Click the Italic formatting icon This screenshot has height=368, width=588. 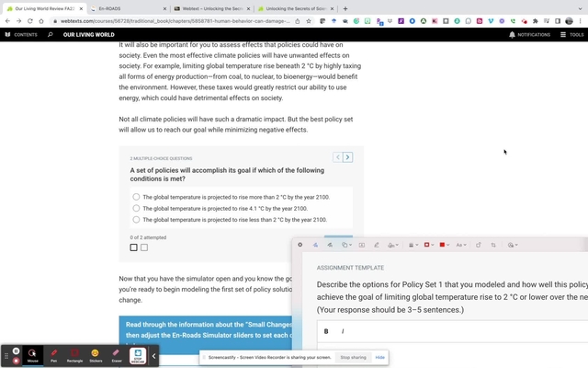pyautogui.click(x=343, y=331)
